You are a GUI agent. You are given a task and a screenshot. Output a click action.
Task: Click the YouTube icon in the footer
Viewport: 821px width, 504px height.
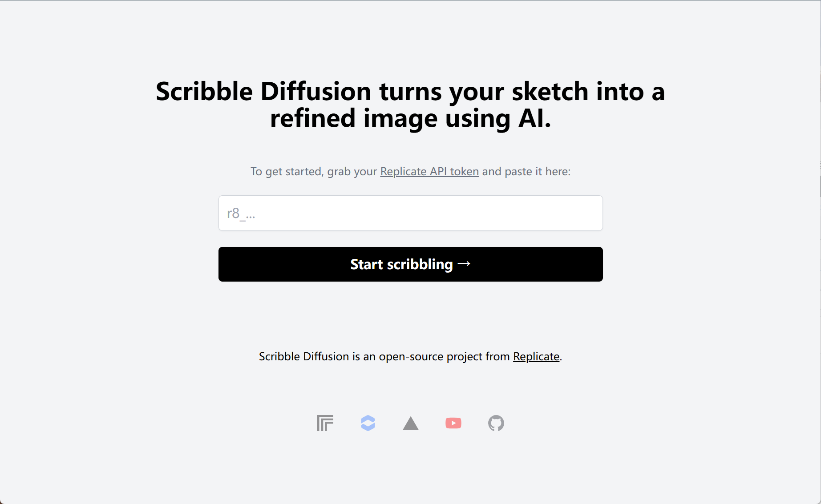click(x=453, y=423)
